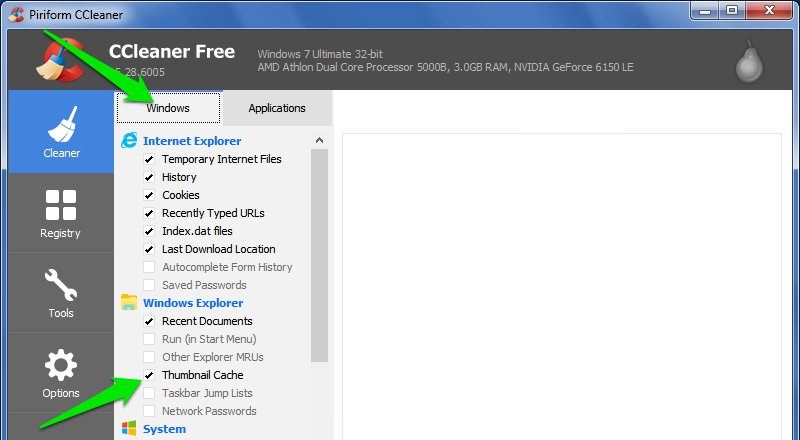Enable Saved Passwords checkbox
The width and height of the screenshot is (800, 440).
[x=149, y=285]
